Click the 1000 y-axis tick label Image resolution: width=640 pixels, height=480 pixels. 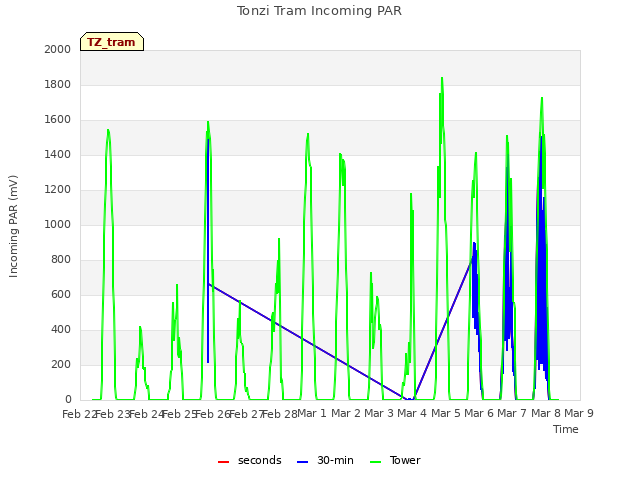pos(58,224)
